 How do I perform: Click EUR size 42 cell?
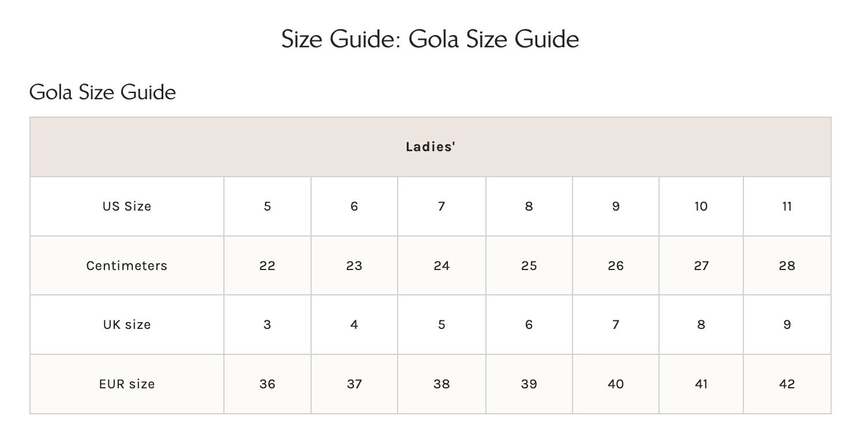pyautogui.click(x=787, y=384)
